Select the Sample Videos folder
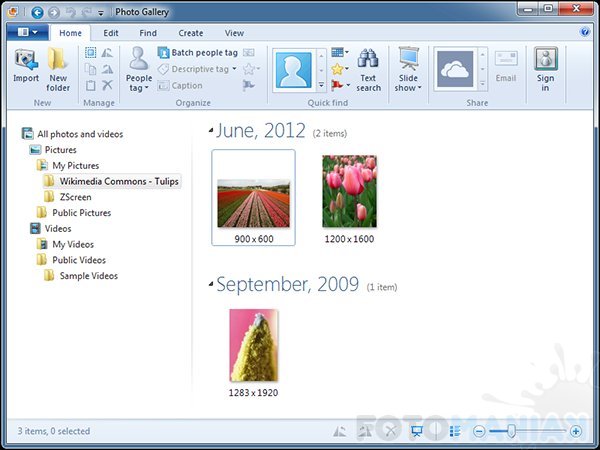Image resolution: width=600 pixels, height=450 pixels. click(x=81, y=275)
